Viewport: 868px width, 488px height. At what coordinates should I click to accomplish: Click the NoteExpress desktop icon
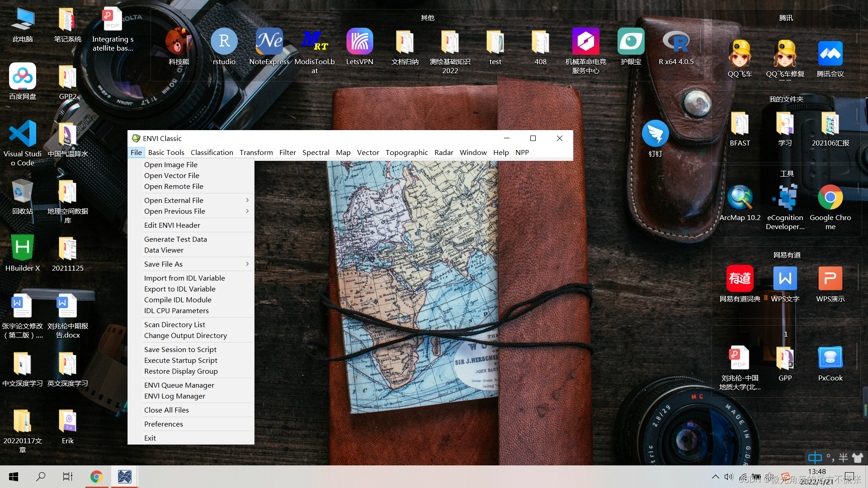(x=269, y=42)
